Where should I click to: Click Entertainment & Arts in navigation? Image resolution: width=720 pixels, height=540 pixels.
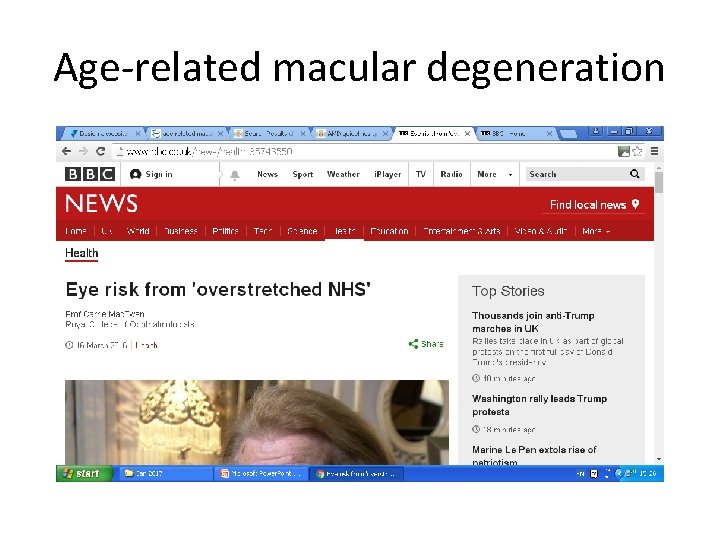[x=461, y=231]
